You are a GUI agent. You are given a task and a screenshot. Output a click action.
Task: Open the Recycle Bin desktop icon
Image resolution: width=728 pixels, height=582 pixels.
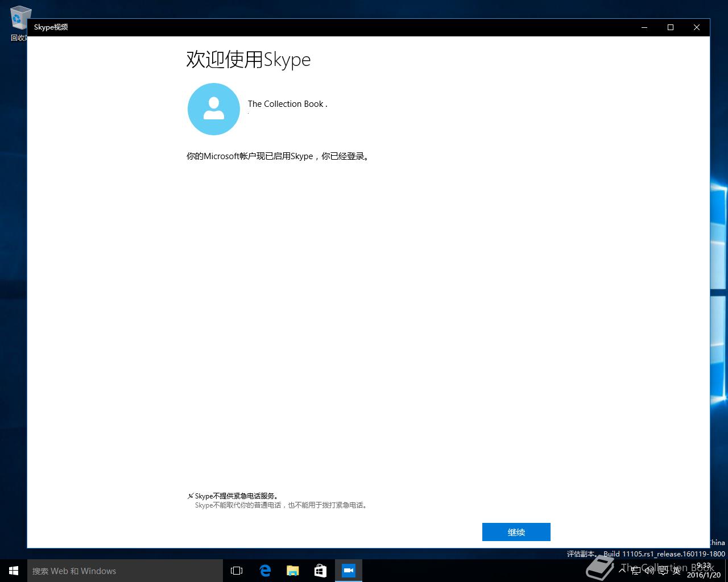pyautogui.click(x=18, y=23)
